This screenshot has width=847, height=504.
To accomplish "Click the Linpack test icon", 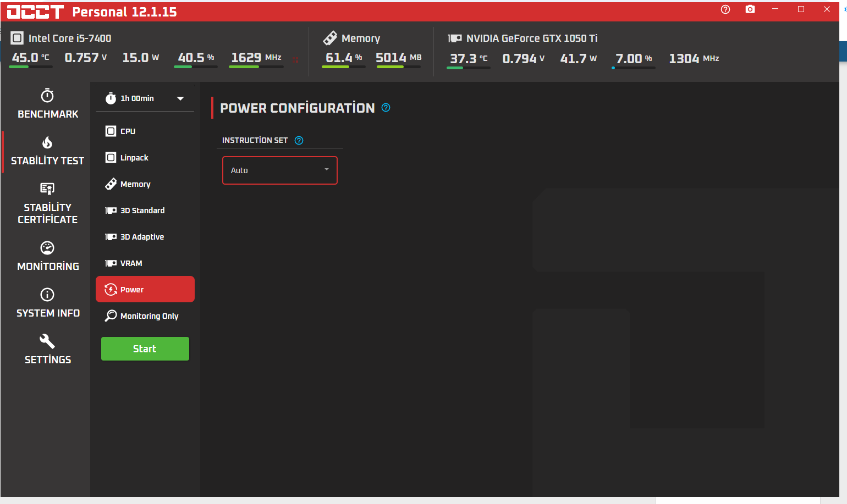I will [x=111, y=158].
